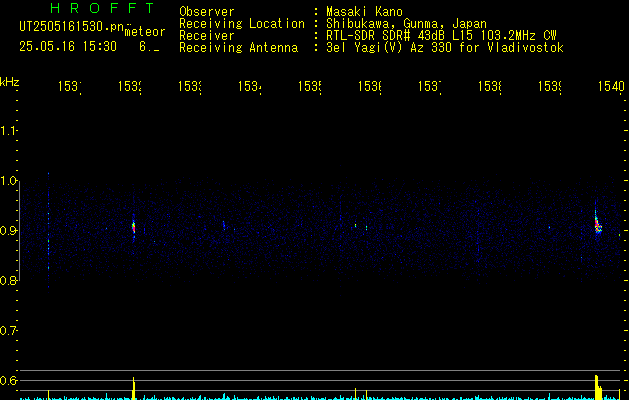Click the 0.6 frequency axis label
The height and width of the screenshot is (400, 629).
[8, 380]
